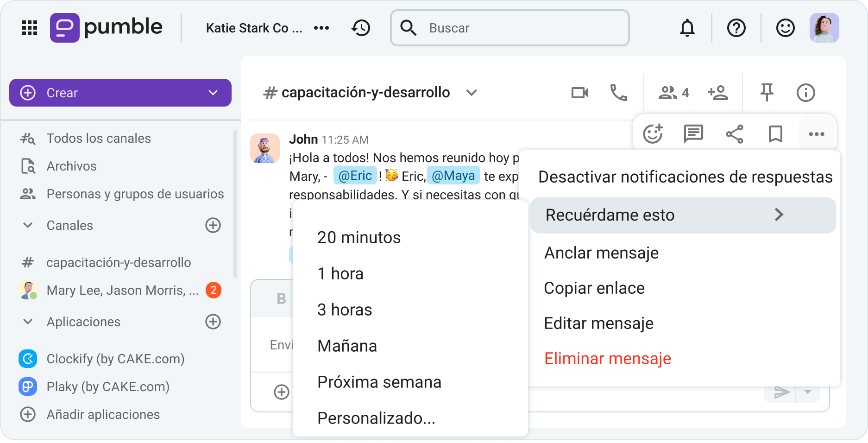Reply in thread to John's message
The width and height of the screenshot is (868, 443).
[693, 134]
